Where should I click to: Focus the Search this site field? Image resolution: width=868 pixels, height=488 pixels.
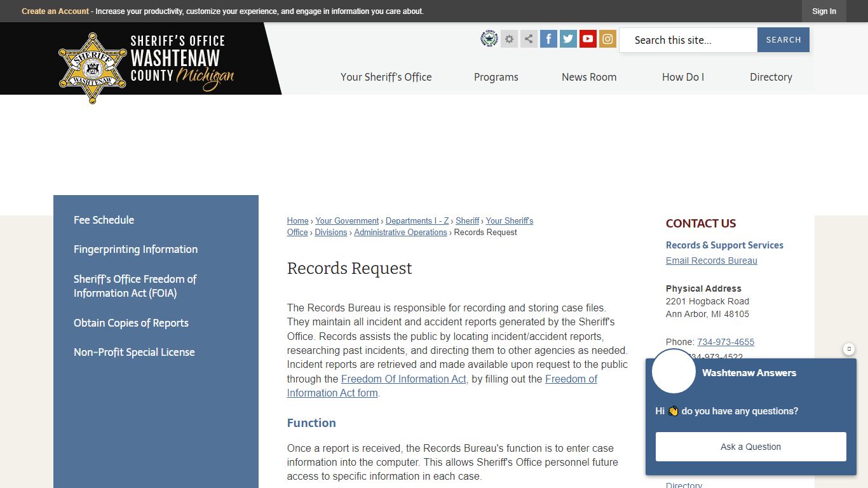click(x=688, y=40)
